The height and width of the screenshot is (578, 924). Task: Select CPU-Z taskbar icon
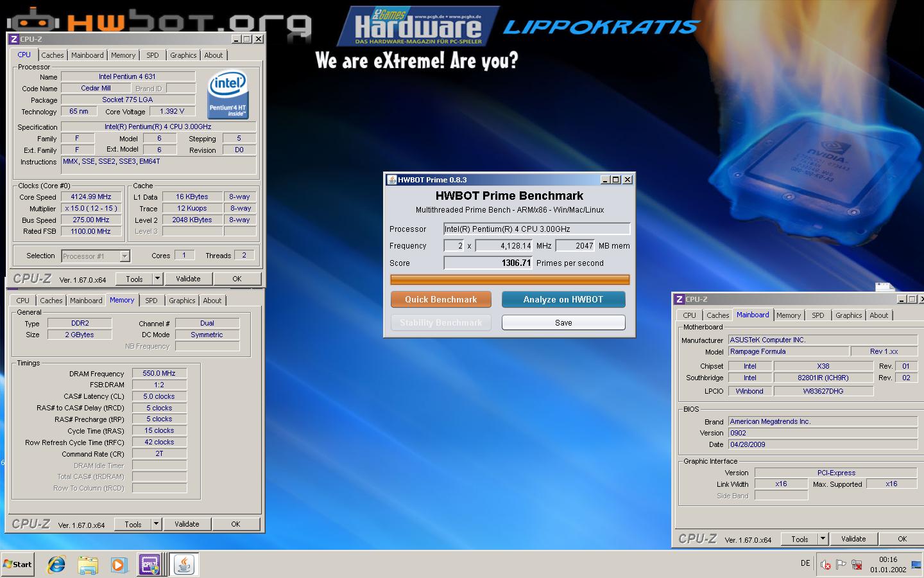(150, 565)
